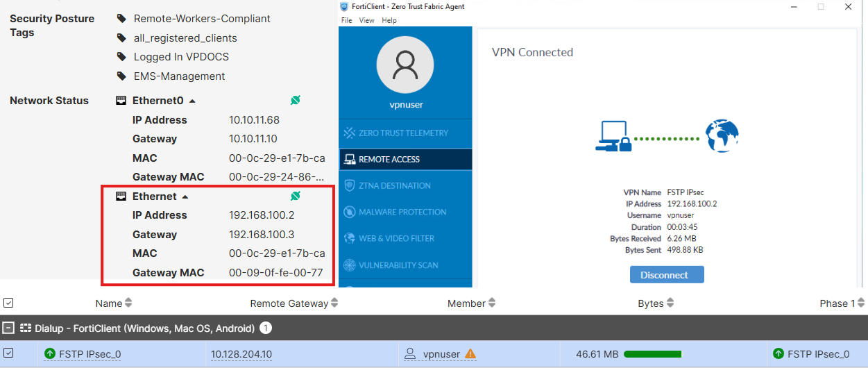Click remote gateway 10.128.204.10 link
Image resolution: width=868 pixels, height=368 pixels.
tap(241, 354)
